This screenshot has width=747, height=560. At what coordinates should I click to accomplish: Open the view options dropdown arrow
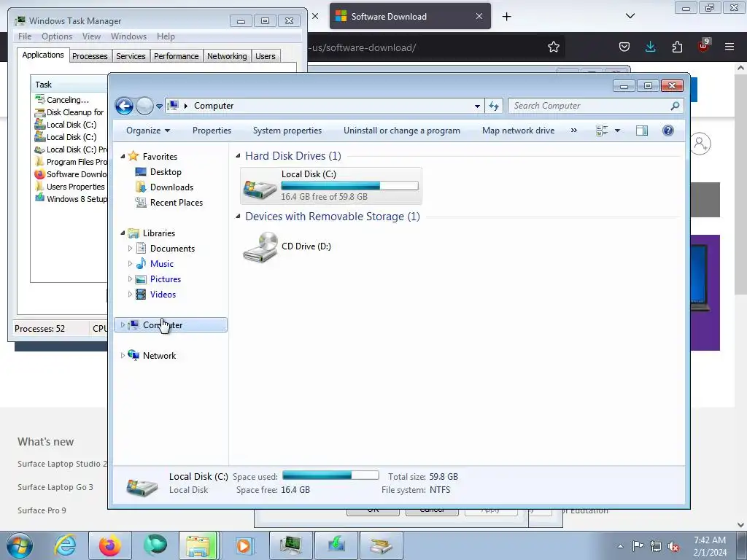617,131
